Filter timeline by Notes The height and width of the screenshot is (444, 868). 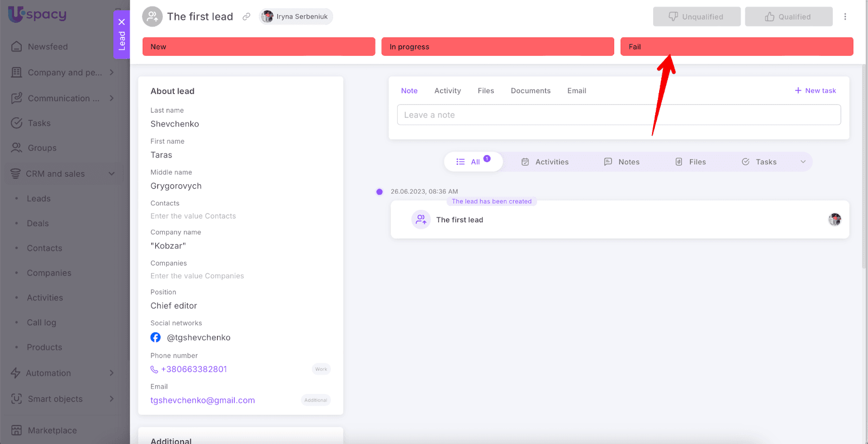pos(622,162)
